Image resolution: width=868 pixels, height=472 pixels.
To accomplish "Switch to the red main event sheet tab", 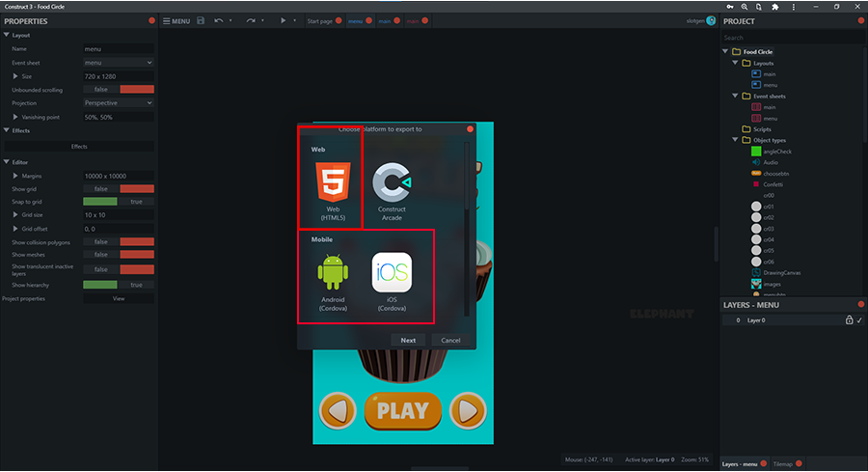I will 413,21.
